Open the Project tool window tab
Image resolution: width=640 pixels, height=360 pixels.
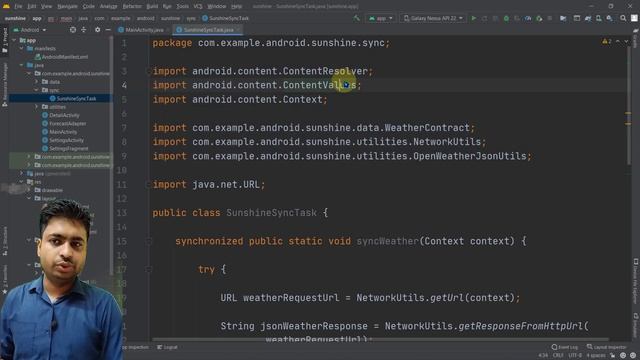tap(5, 40)
